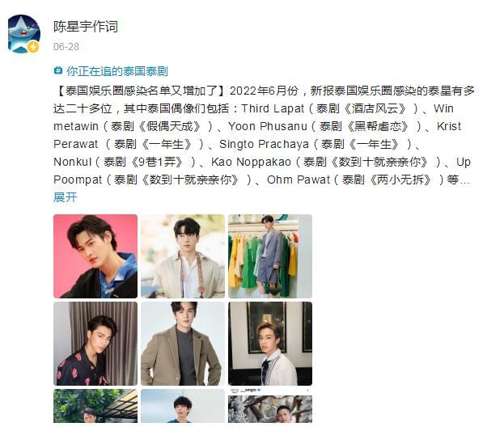Open photo of man near framed pictures
This screenshot has width=504, height=431.
tap(270, 344)
